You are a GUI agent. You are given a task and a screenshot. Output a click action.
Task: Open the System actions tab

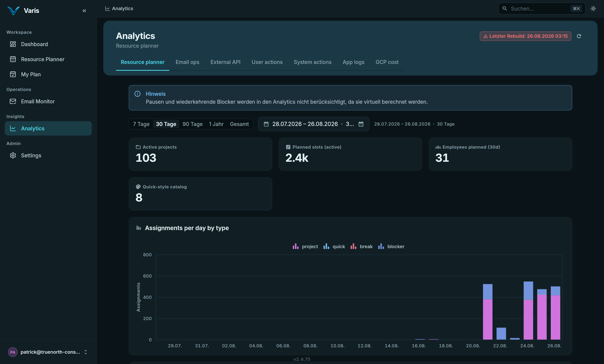point(313,62)
